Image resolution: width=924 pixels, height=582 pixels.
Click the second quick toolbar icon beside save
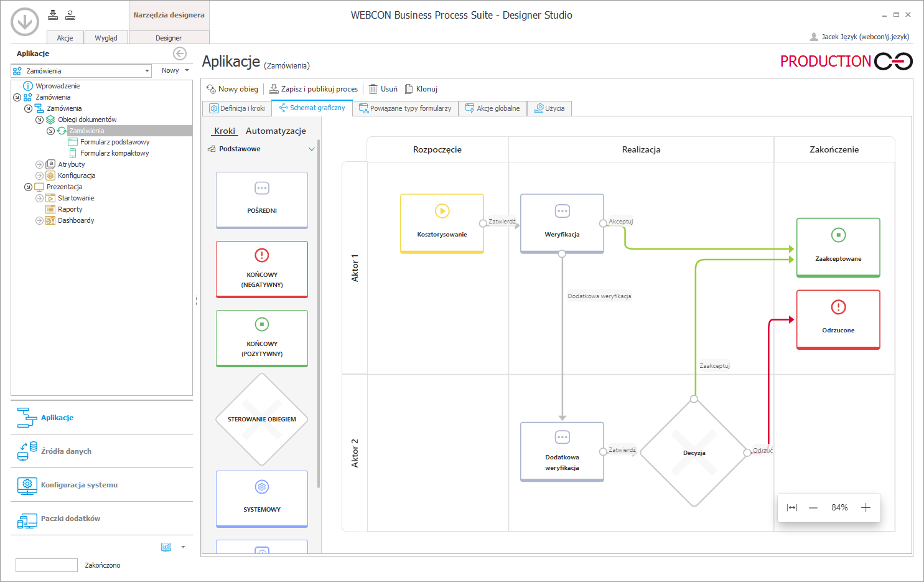pyautogui.click(x=70, y=15)
